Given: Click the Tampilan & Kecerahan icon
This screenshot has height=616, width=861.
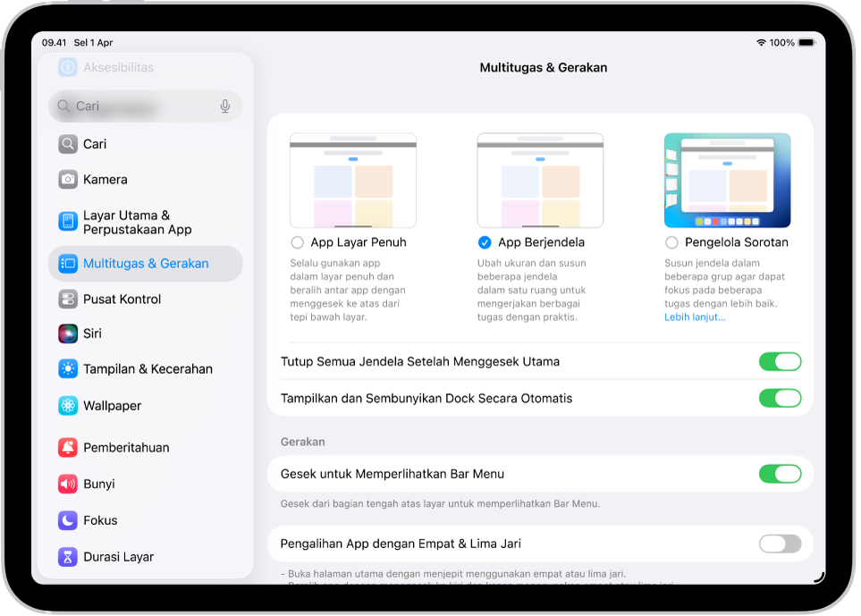Looking at the screenshot, I should (x=69, y=368).
